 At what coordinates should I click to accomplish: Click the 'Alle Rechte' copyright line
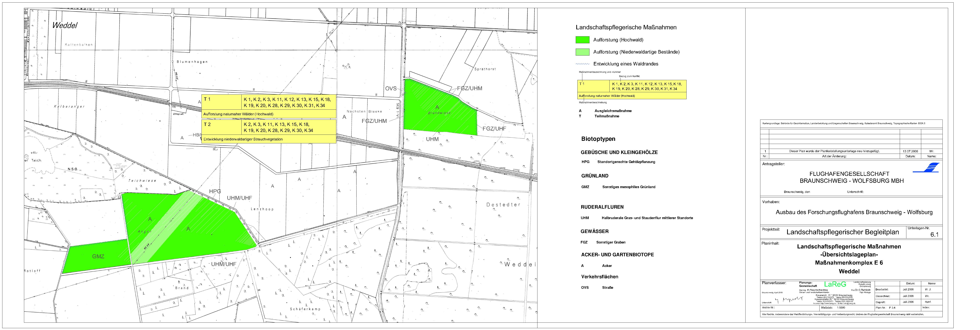coord(843,314)
